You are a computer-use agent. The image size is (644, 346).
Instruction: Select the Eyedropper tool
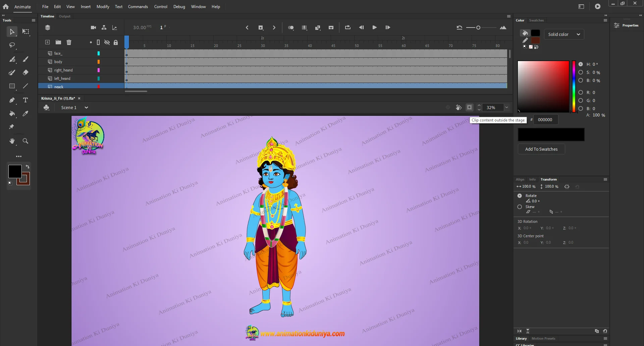tap(25, 114)
